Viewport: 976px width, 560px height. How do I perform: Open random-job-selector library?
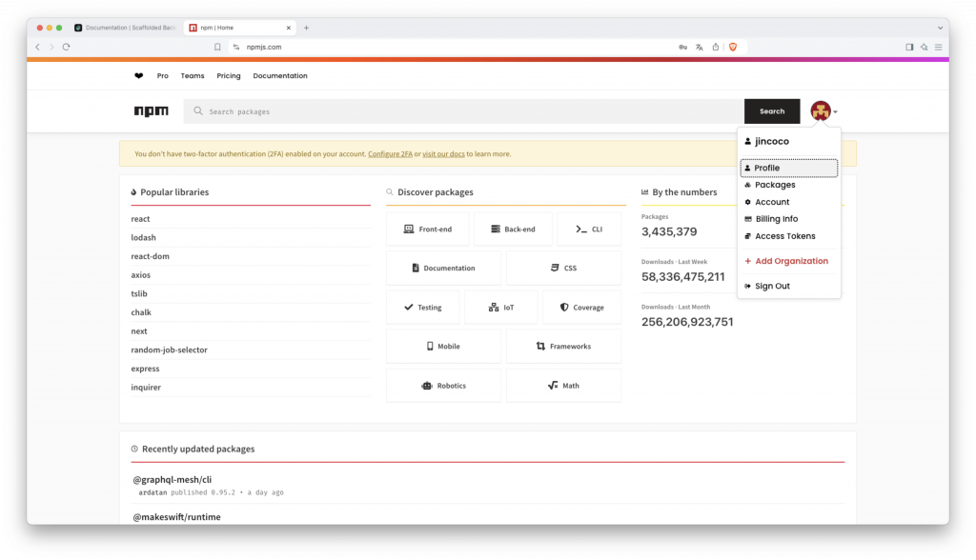(x=170, y=350)
